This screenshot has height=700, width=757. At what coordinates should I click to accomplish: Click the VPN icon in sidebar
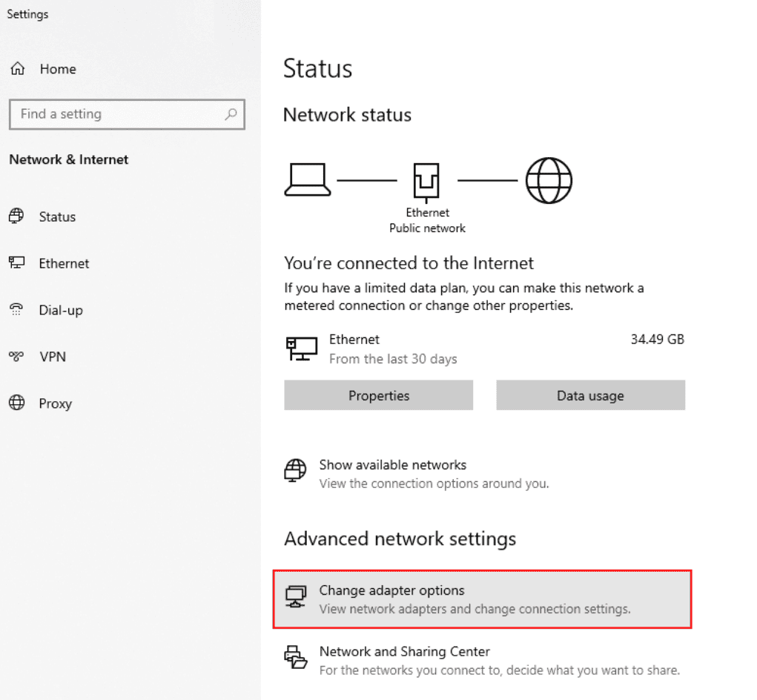(16, 357)
